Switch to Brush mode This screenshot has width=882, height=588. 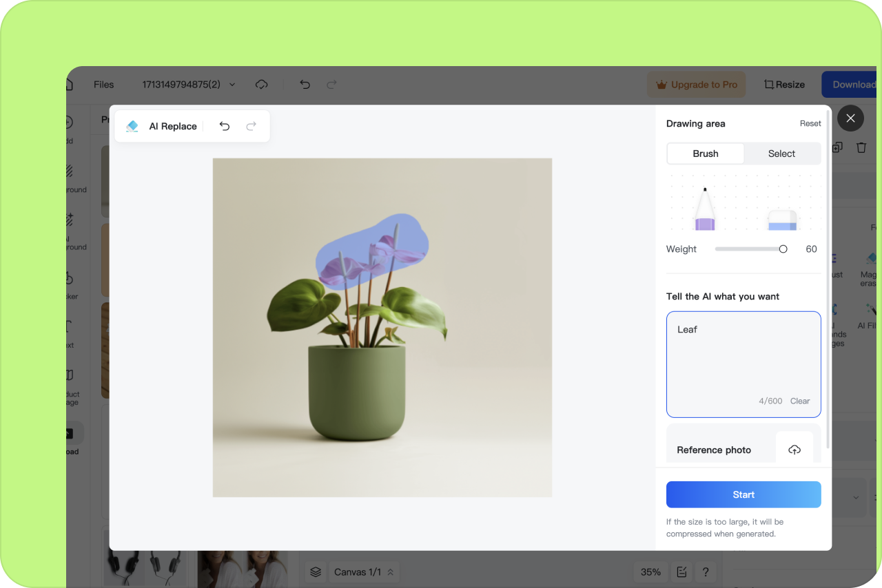tap(706, 154)
